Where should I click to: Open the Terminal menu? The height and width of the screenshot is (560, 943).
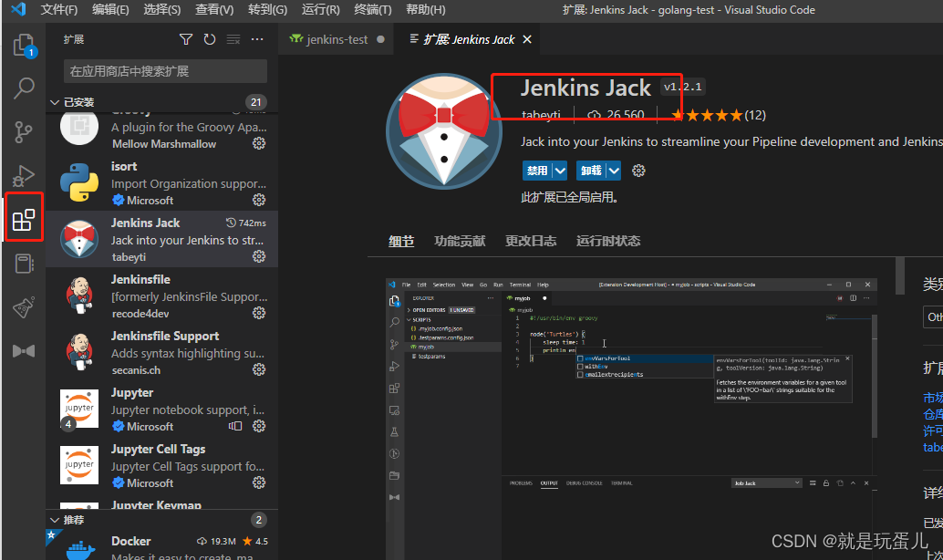373,10
